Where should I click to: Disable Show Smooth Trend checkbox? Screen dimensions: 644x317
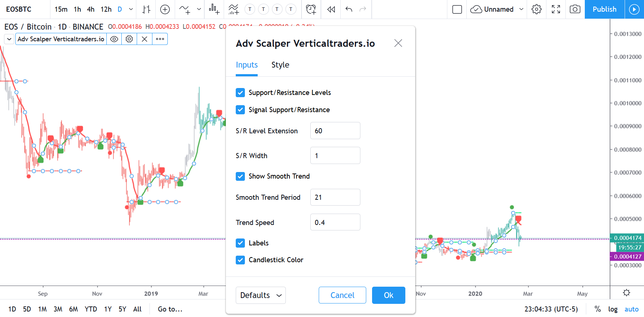click(x=240, y=176)
